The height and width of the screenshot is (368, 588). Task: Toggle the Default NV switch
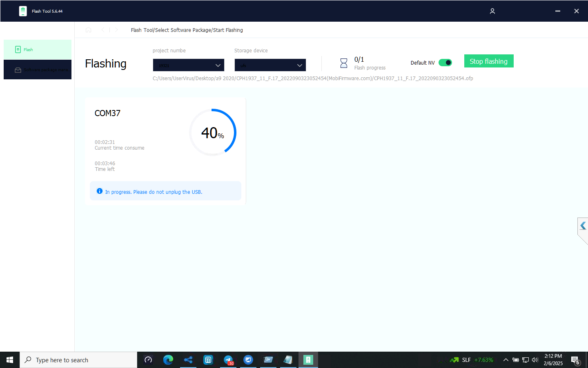pos(445,63)
